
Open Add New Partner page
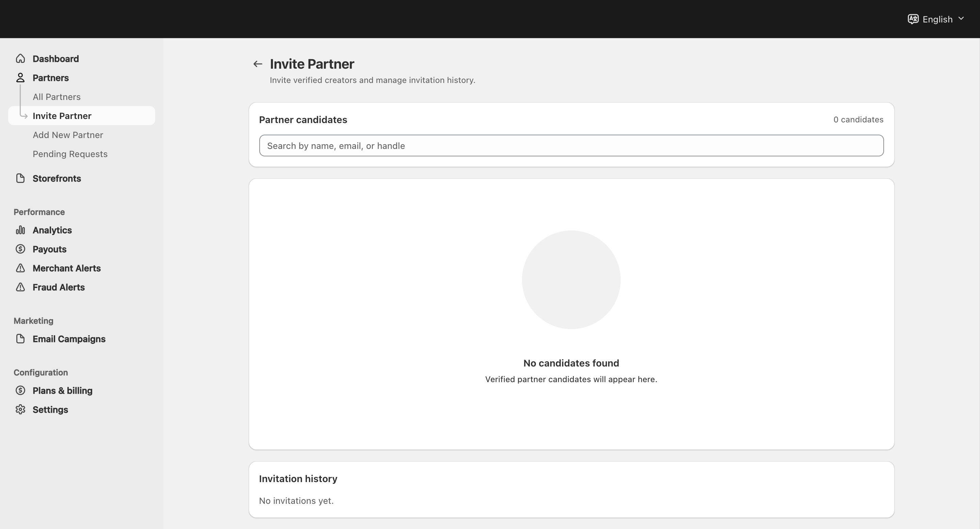click(x=68, y=135)
